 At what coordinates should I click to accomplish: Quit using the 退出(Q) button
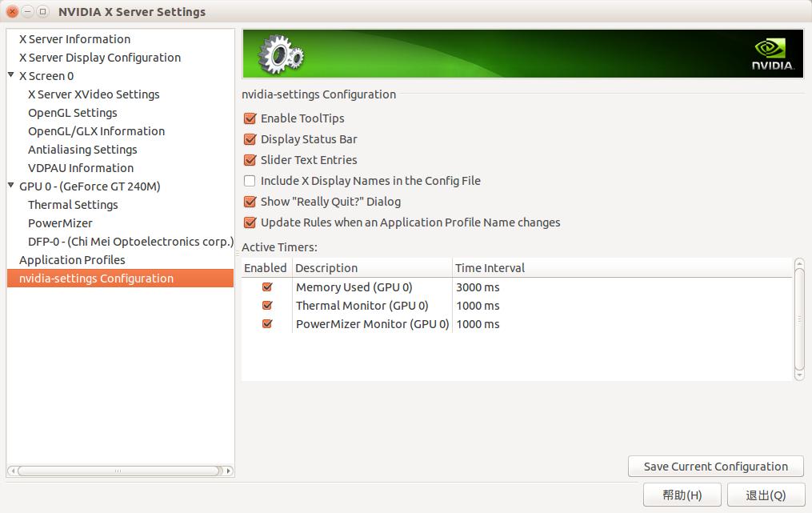point(766,495)
